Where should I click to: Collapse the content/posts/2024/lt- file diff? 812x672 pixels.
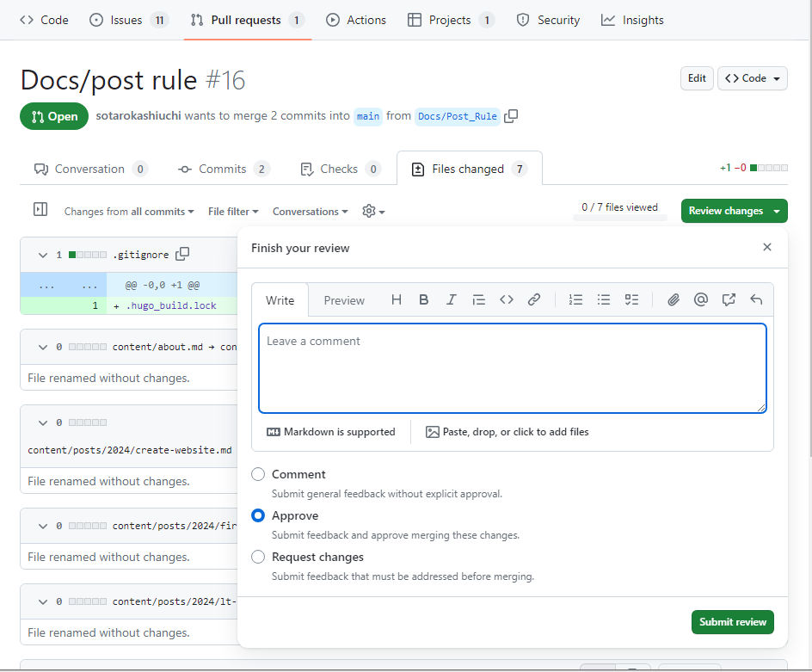(x=43, y=601)
